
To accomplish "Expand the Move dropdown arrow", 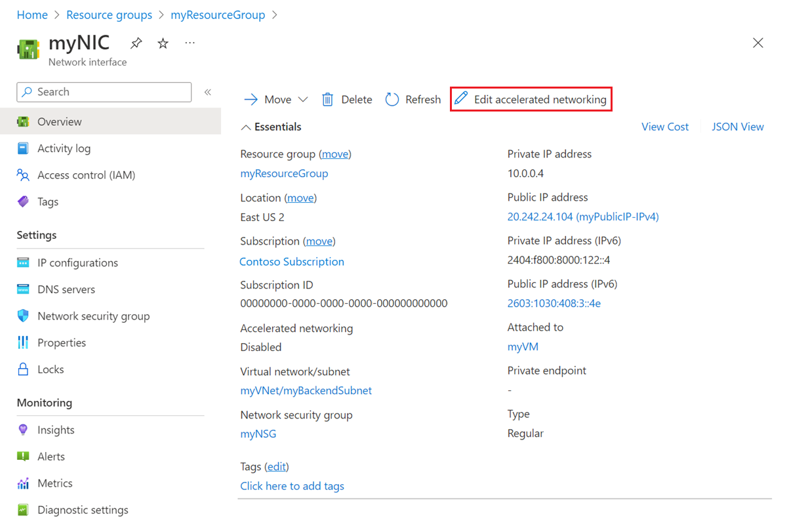I will [x=303, y=100].
